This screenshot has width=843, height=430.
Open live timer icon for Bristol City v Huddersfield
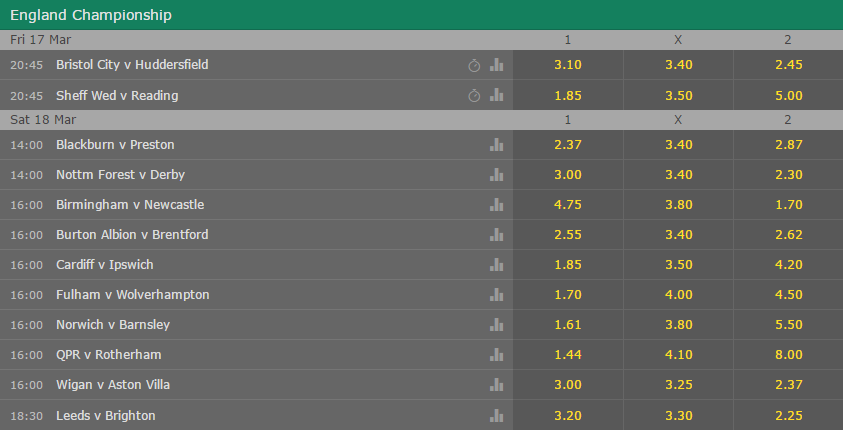[x=474, y=66]
